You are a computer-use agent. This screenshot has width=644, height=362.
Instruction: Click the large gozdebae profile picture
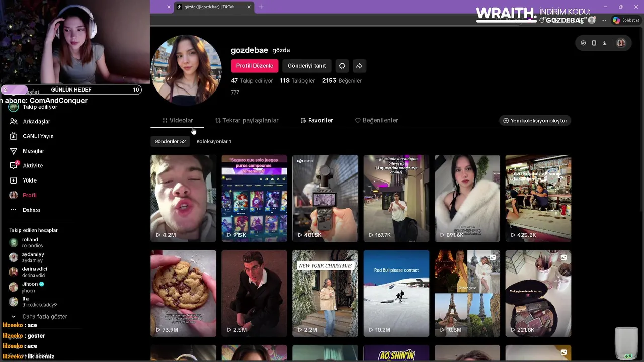[x=186, y=70]
